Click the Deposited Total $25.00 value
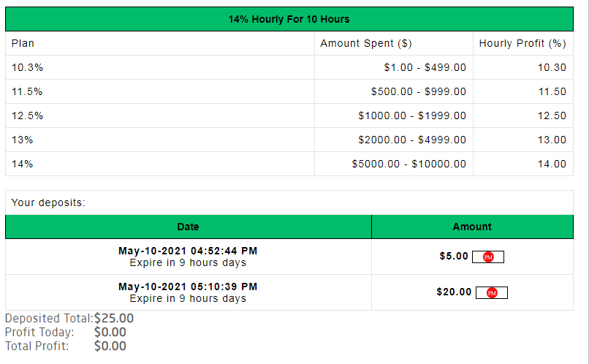589x364 pixels. 114,318
